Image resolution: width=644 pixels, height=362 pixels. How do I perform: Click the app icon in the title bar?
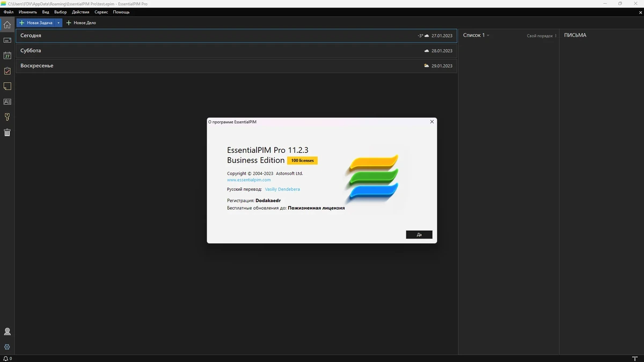pos(3,3)
